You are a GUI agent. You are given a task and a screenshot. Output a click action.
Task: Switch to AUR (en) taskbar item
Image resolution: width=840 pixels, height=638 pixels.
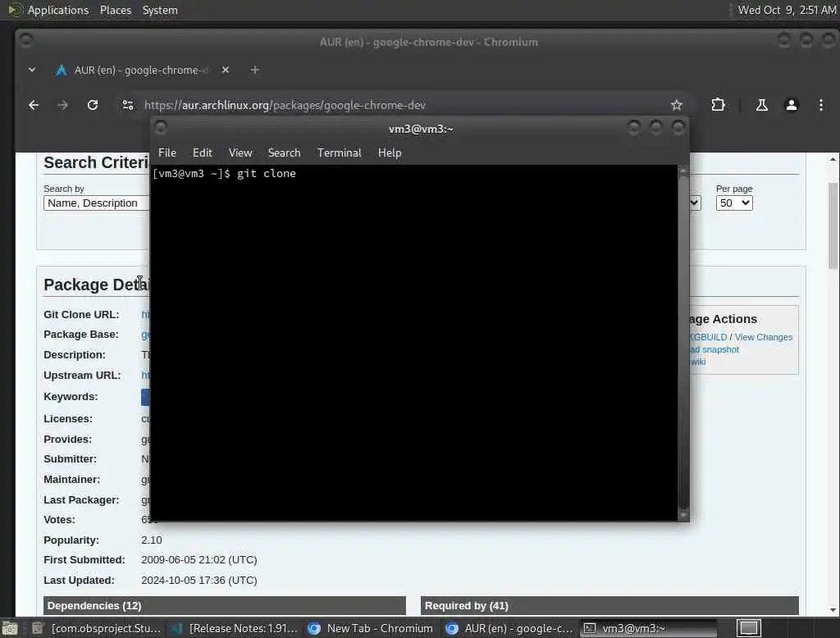coord(509,628)
